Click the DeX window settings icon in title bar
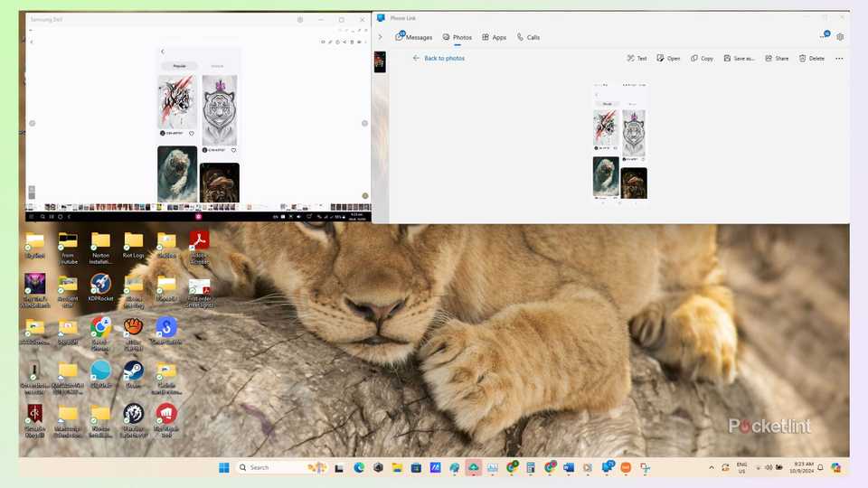868x488 pixels. [300, 19]
